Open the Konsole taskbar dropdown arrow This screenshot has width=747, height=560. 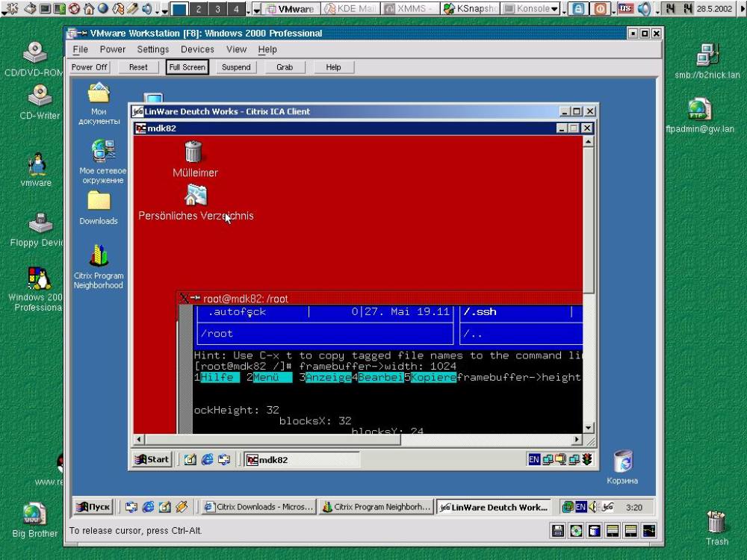click(x=554, y=9)
